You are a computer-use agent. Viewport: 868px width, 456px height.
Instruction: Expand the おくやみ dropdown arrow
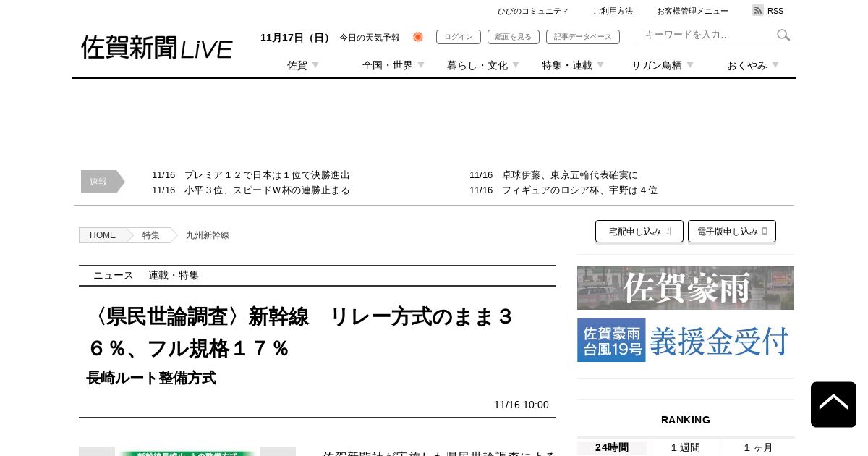click(775, 64)
